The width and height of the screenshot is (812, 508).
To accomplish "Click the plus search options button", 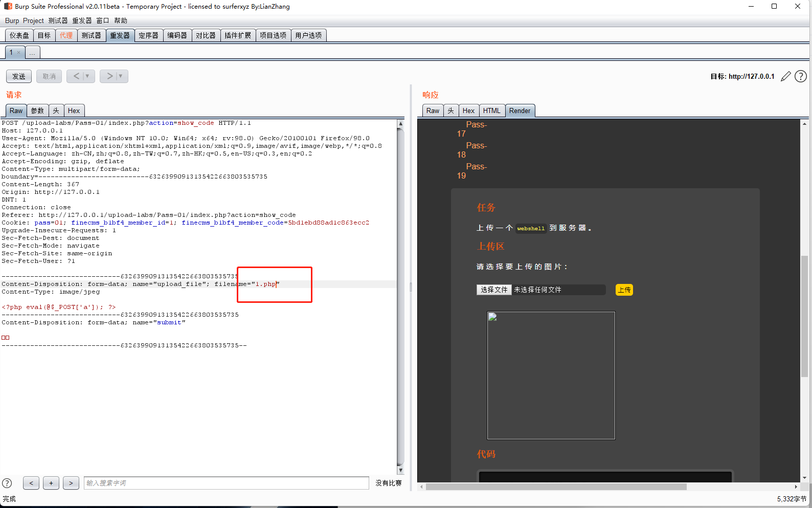I will click(x=51, y=483).
